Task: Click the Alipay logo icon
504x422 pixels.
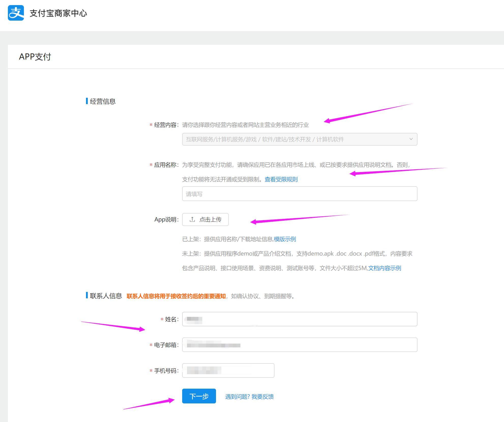Action: coord(16,13)
